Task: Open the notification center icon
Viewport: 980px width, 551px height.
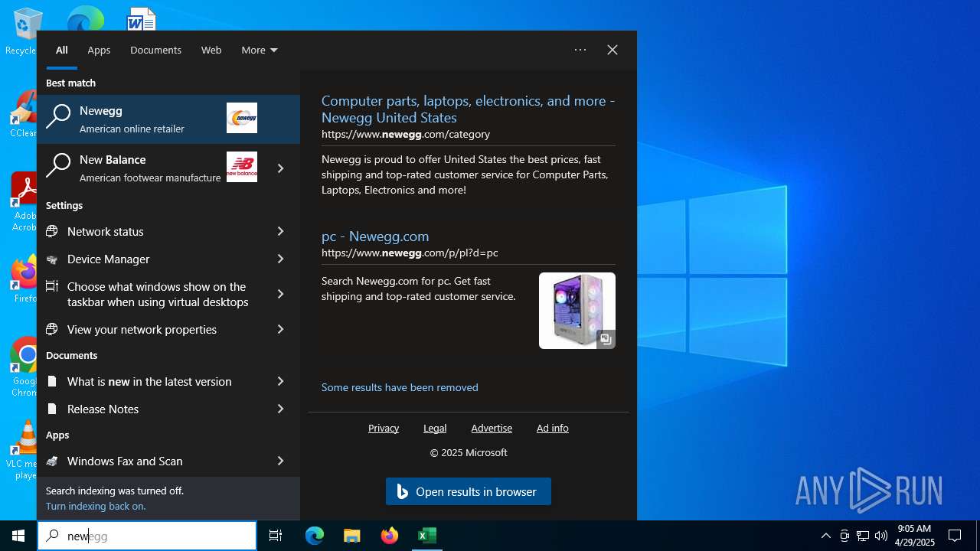Action: point(955,536)
